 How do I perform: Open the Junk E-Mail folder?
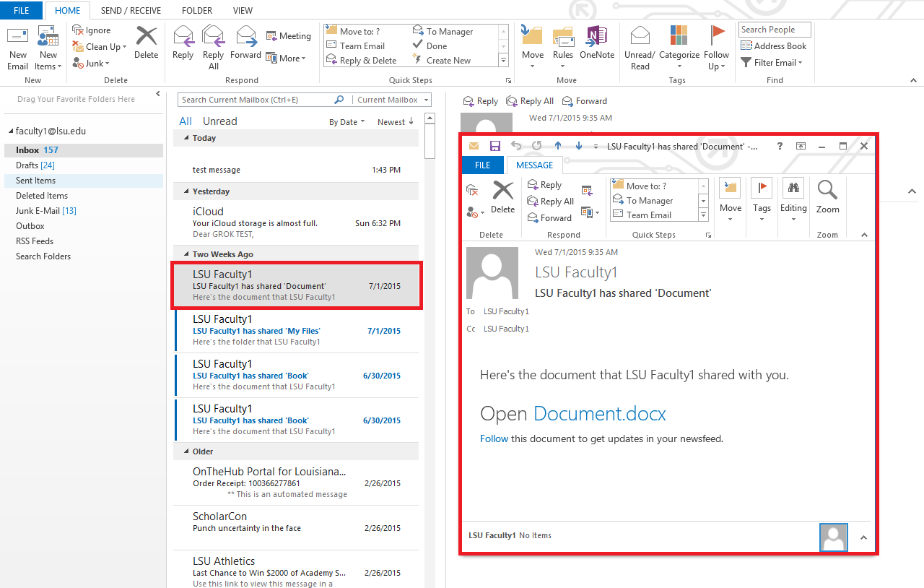pos(46,211)
